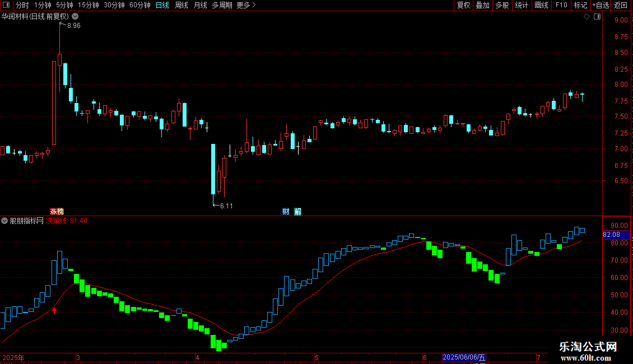The width and height of the screenshot is (633, 364).
Task: Click the 6.50 price axis label
Action: coord(621,181)
